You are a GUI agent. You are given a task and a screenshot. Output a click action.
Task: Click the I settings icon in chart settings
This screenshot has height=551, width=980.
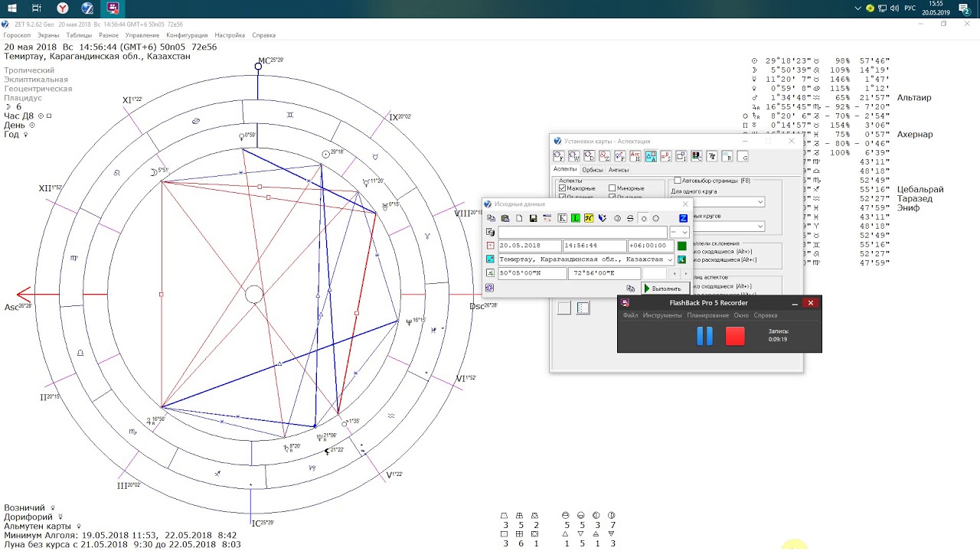[681, 155]
